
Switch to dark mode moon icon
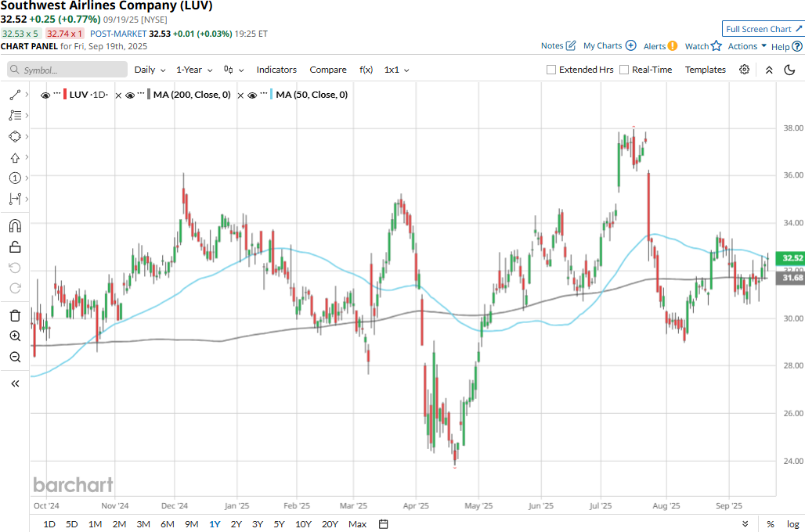pyautogui.click(x=789, y=70)
